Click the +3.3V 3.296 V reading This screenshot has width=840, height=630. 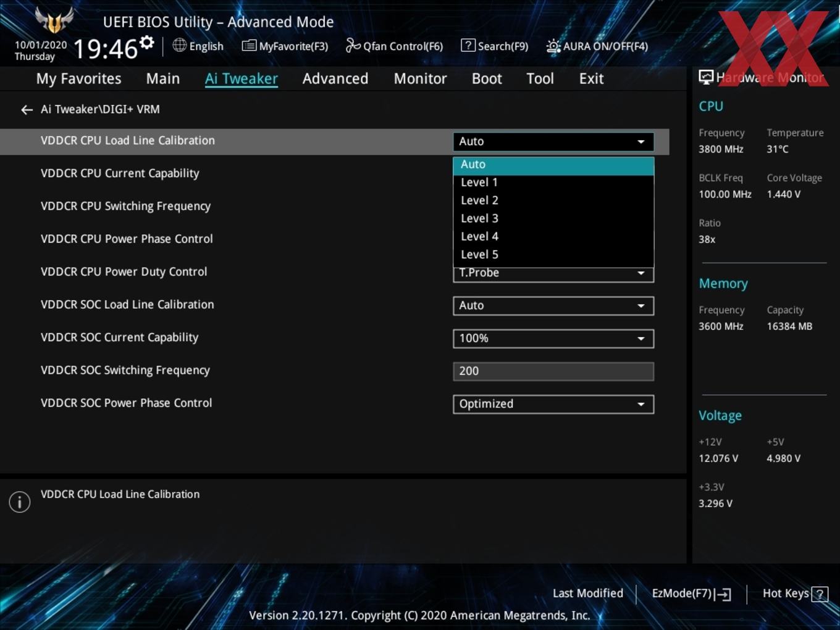pos(715,503)
